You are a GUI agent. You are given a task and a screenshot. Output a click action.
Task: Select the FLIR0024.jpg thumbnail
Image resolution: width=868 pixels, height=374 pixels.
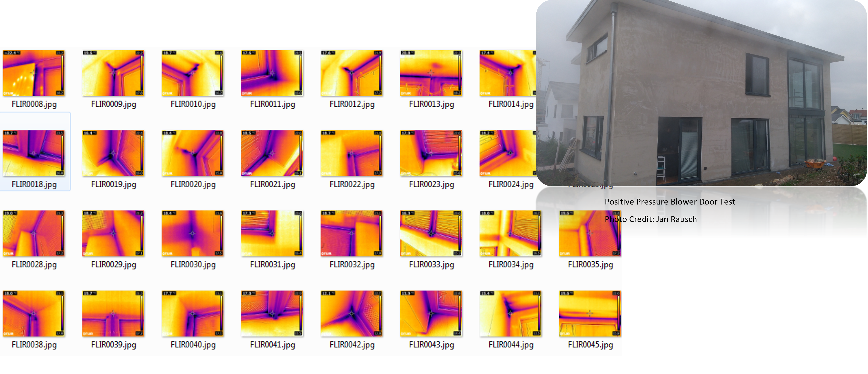click(x=508, y=153)
